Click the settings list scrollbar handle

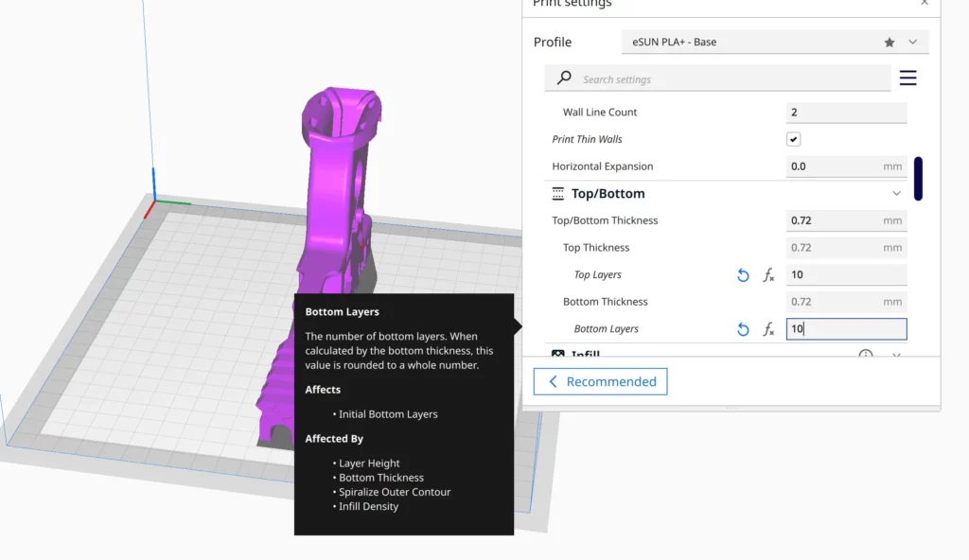tap(918, 179)
